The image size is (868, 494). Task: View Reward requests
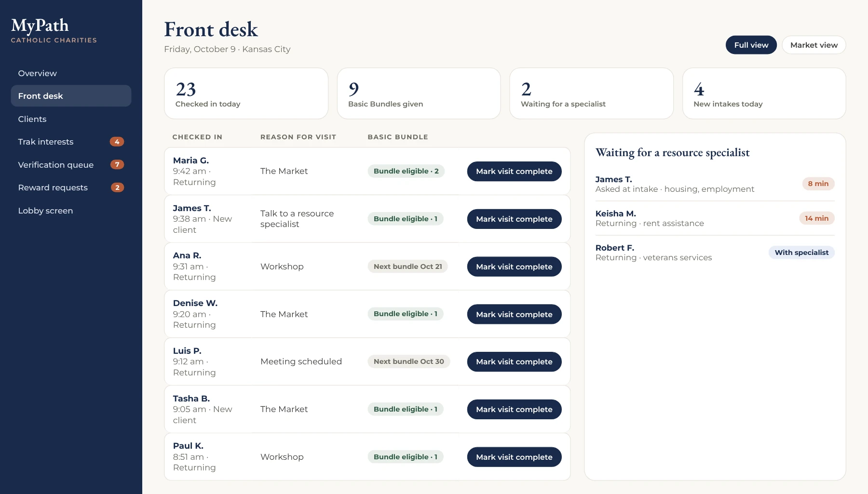pos(71,187)
